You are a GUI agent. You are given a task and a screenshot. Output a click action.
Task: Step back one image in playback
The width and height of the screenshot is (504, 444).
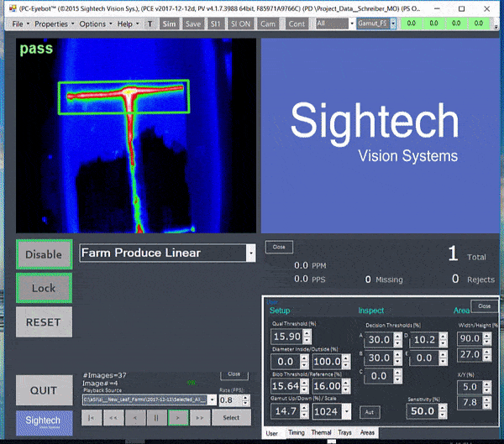click(135, 416)
